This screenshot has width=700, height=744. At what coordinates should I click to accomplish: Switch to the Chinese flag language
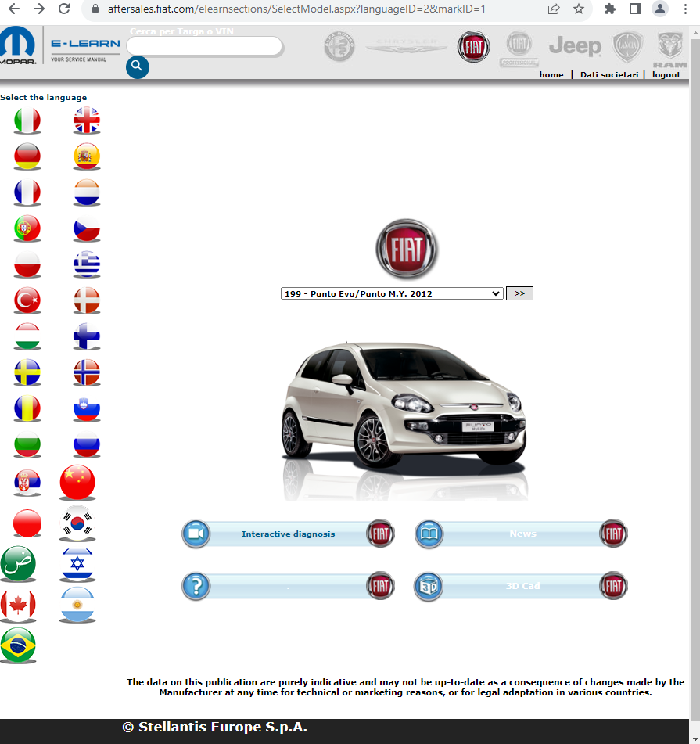click(x=77, y=483)
